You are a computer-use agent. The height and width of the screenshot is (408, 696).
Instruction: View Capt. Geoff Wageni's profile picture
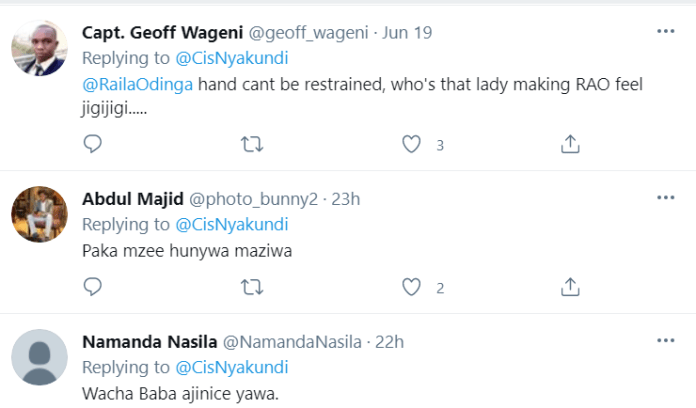39,51
